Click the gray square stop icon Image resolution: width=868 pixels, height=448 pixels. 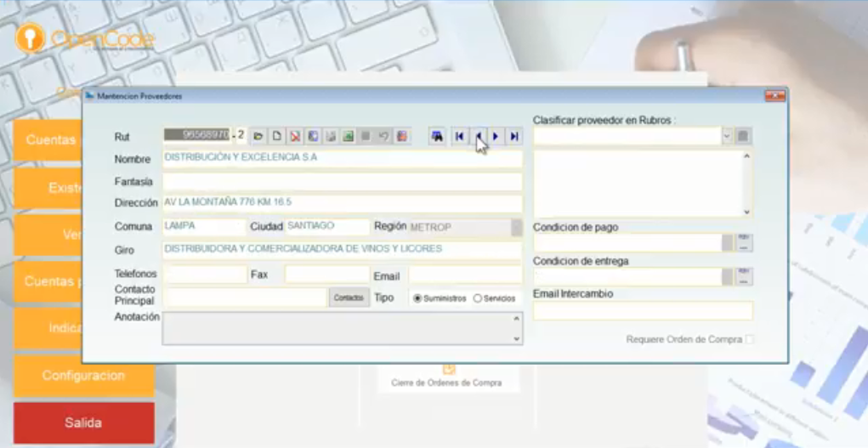point(366,136)
